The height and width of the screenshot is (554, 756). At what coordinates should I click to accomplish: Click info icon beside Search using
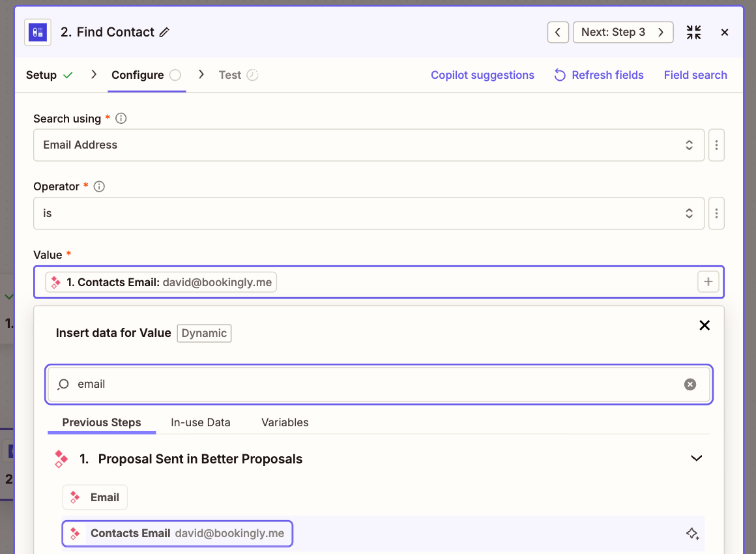(x=121, y=119)
